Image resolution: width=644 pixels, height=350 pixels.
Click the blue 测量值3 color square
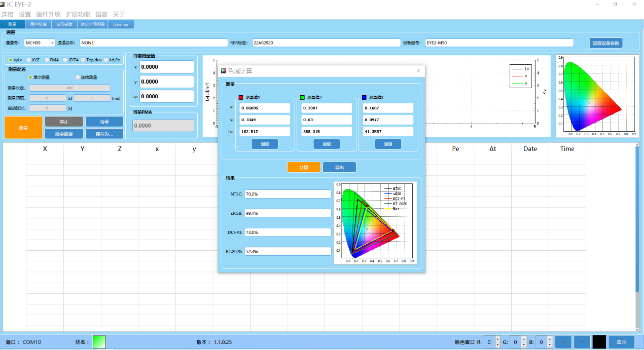click(365, 98)
